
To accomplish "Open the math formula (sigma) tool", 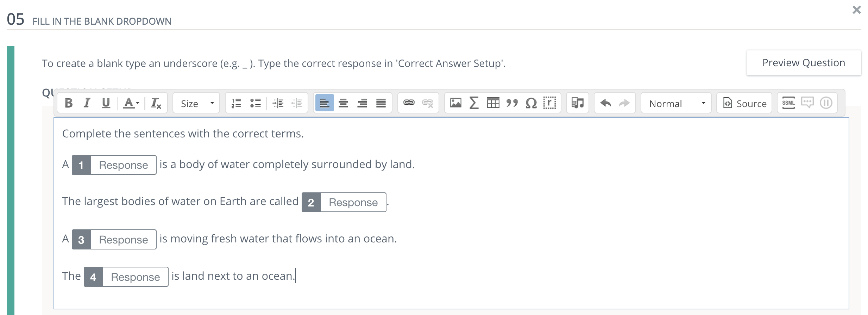I will (474, 103).
